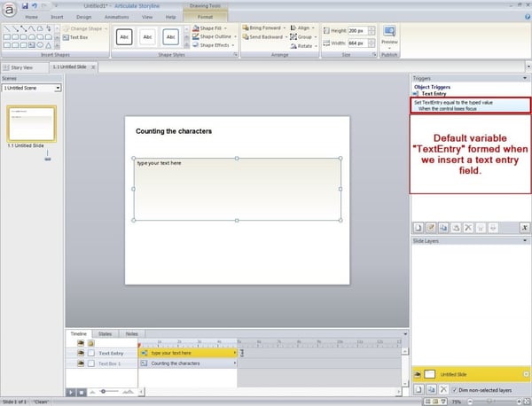Add a new slide layer
The image size is (532, 406).
(x=419, y=390)
